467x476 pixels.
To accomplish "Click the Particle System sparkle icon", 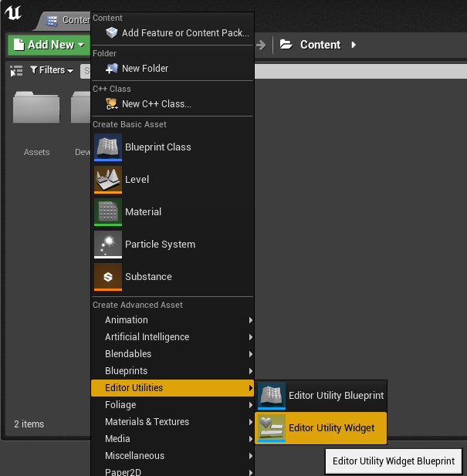I will 108,245.
